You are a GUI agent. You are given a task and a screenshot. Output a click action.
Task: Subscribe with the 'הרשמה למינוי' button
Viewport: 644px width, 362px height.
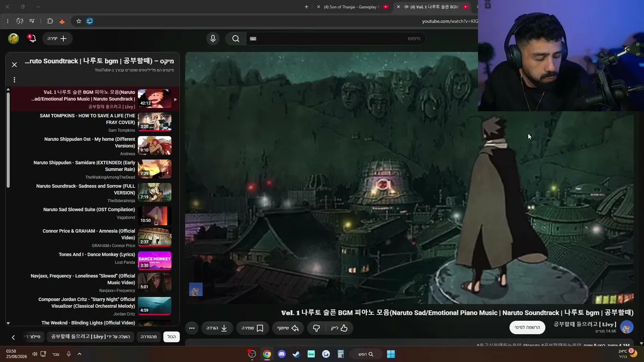click(527, 327)
